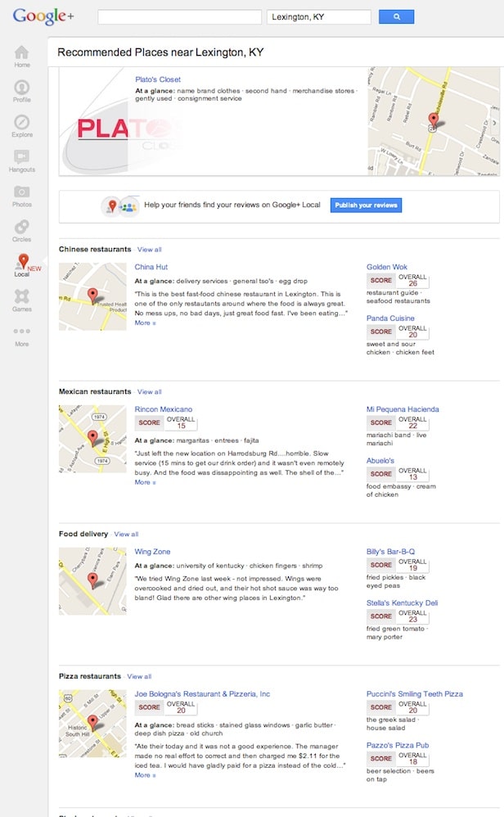Screen dimensions: 504x817
Task: Open Joe Bologna's map thumbnail
Action: coord(92,724)
